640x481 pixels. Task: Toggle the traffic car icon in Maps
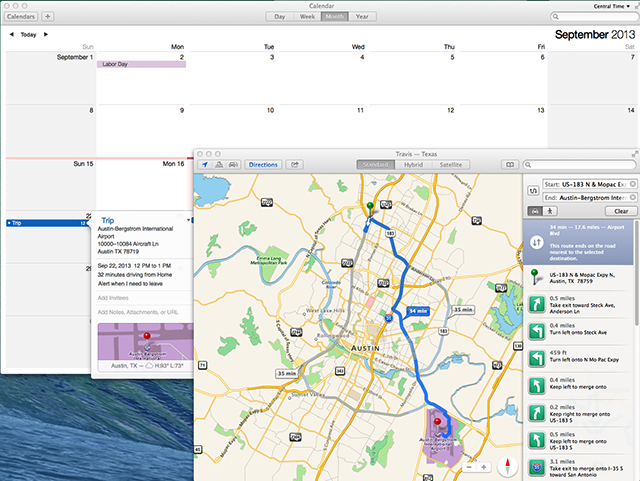(x=233, y=165)
